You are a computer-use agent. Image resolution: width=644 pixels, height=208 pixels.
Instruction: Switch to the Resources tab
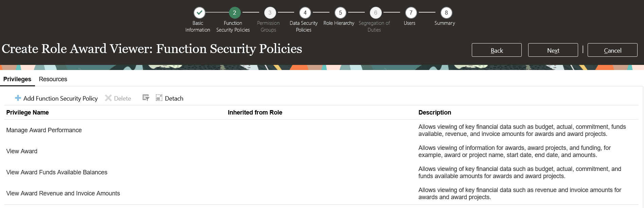pos(53,79)
